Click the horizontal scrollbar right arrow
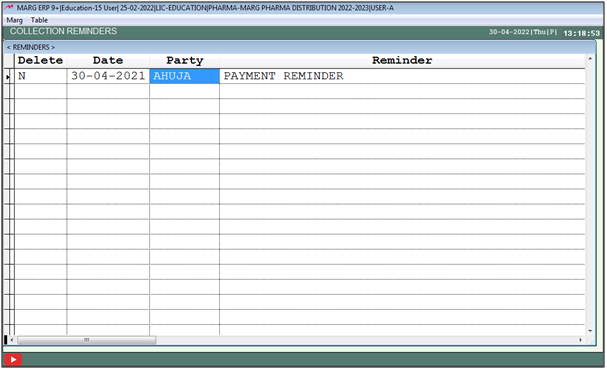Screen dimensions: 607x369 pyautogui.click(x=580, y=340)
